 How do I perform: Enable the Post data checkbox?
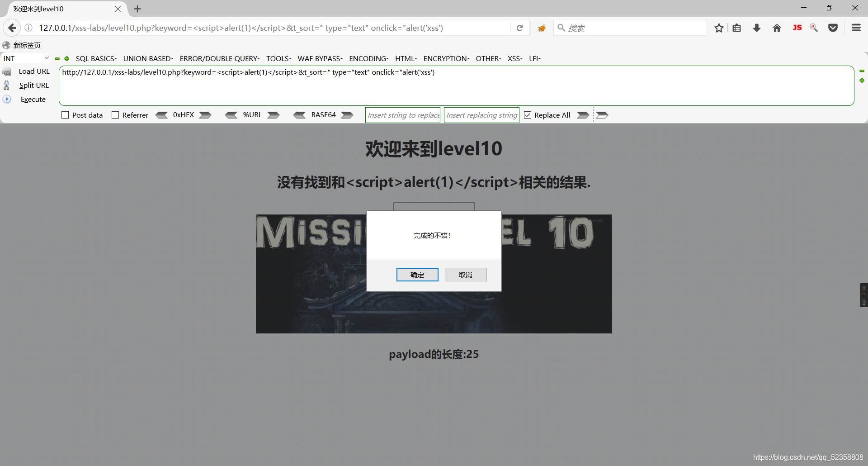65,115
